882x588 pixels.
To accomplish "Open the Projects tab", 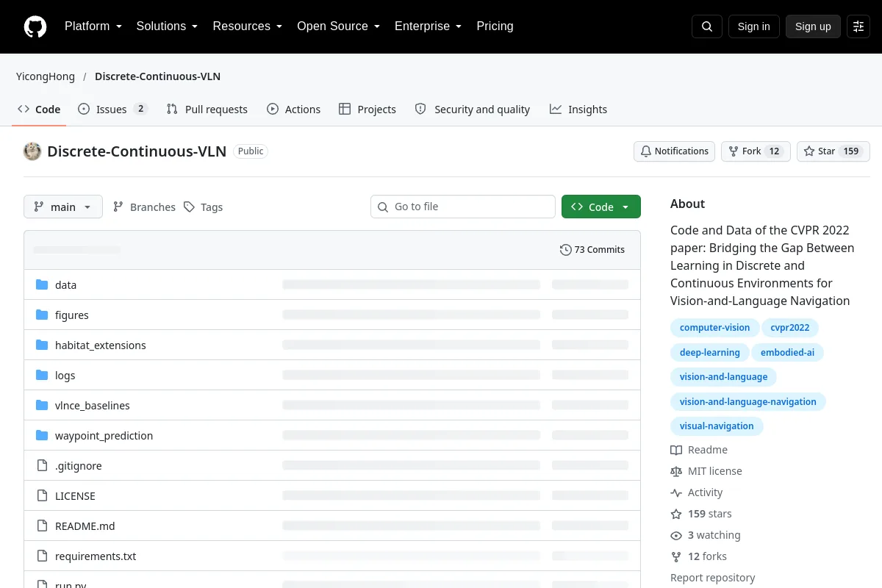I will click(x=367, y=110).
